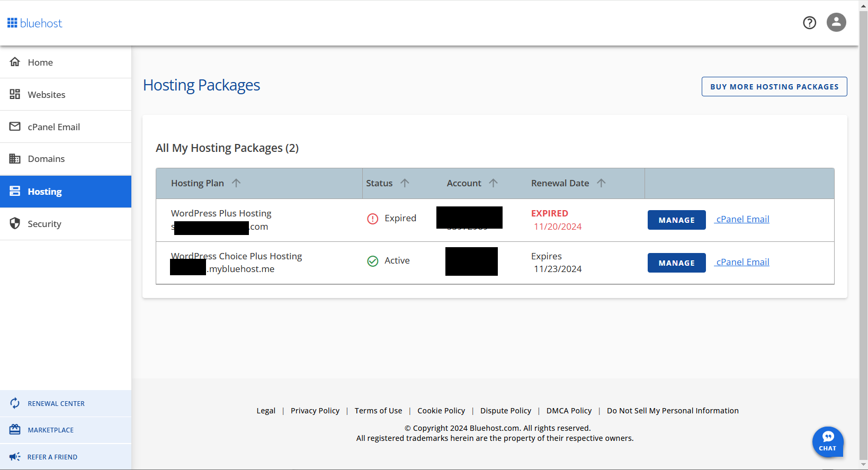868x470 pixels.
Task: Go to Home in sidebar
Action: pos(66,62)
